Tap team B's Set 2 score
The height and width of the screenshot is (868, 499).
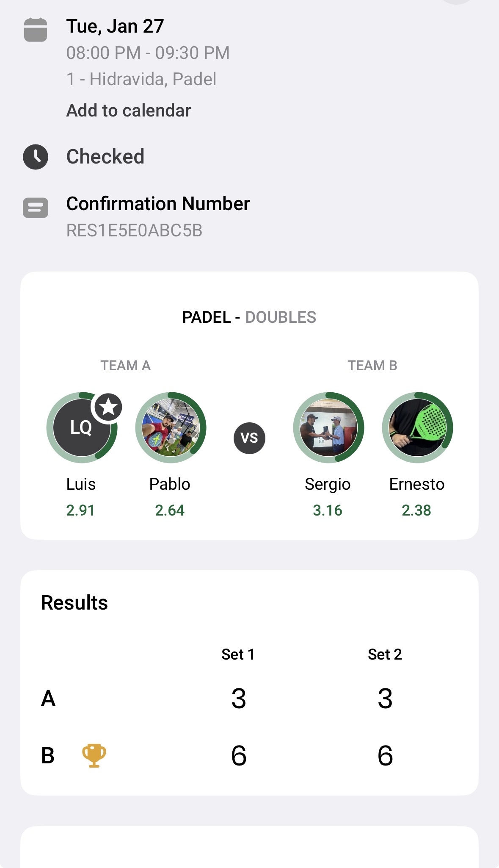tap(385, 755)
